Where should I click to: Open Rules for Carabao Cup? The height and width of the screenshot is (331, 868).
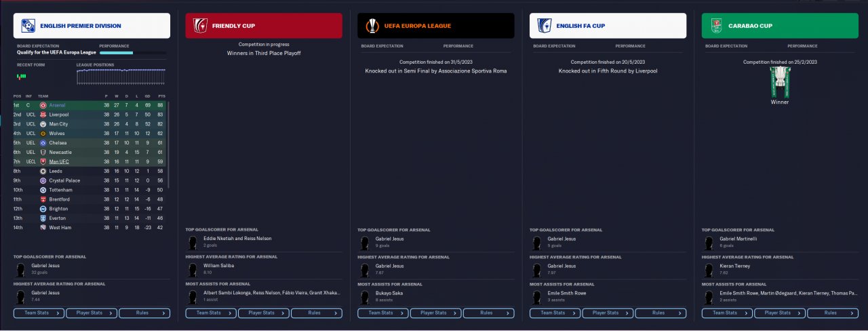click(833, 313)
